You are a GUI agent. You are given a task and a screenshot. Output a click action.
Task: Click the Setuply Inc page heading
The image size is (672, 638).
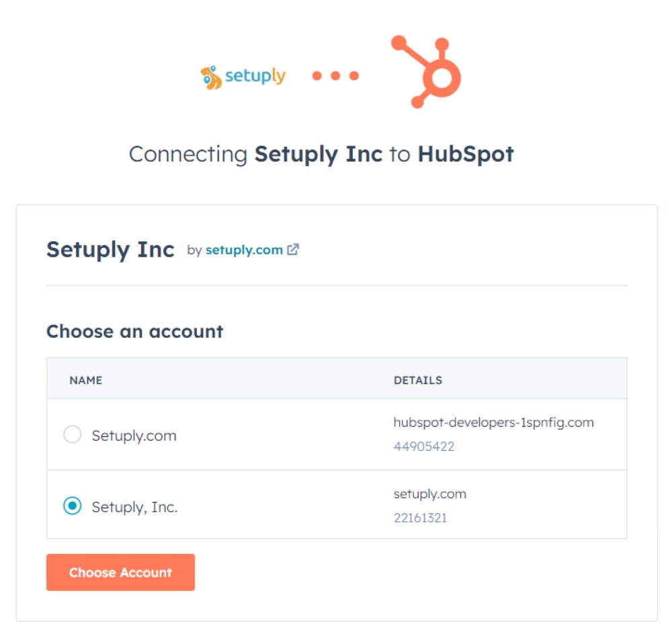112,248
